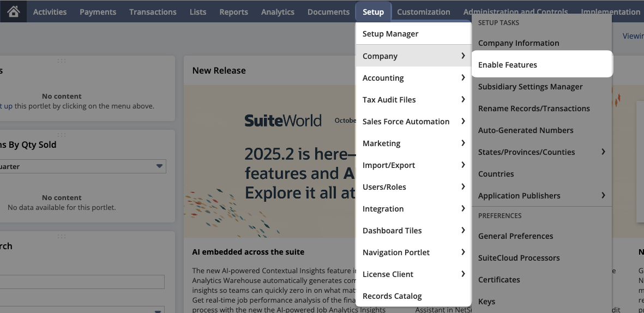This screenshot has height=313, width=644.
Task: Open Records Catalog
Action: (413, 296)
